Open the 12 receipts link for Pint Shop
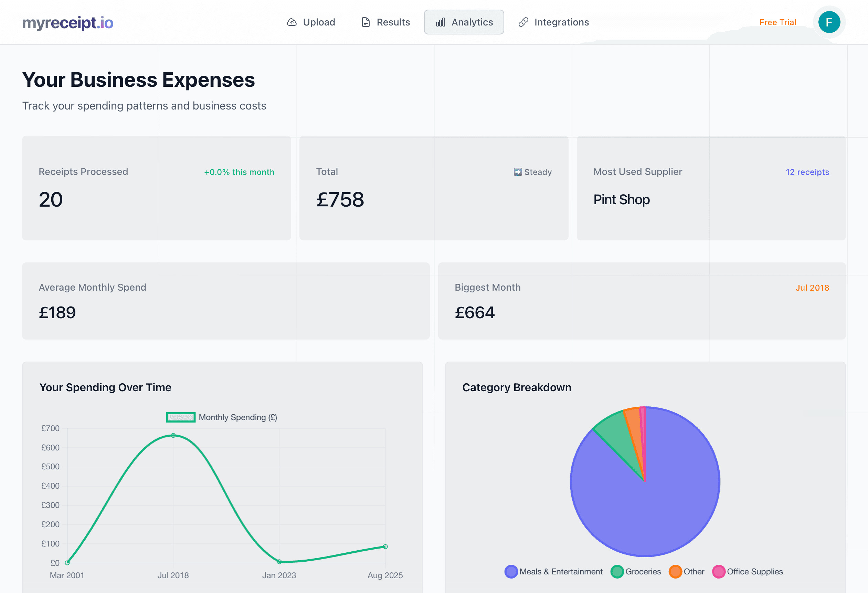The width and height of the screenshot is (868, 593). [807, 172]
